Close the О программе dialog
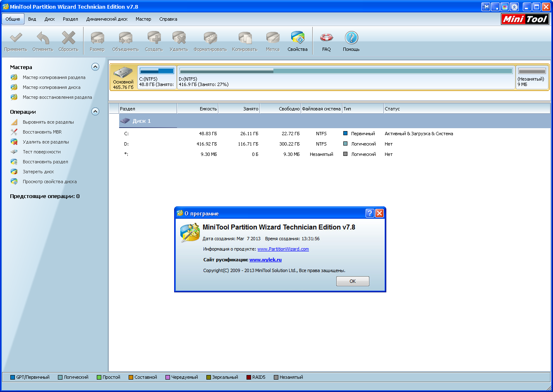553x392 pixels. (x=379, y=213)
